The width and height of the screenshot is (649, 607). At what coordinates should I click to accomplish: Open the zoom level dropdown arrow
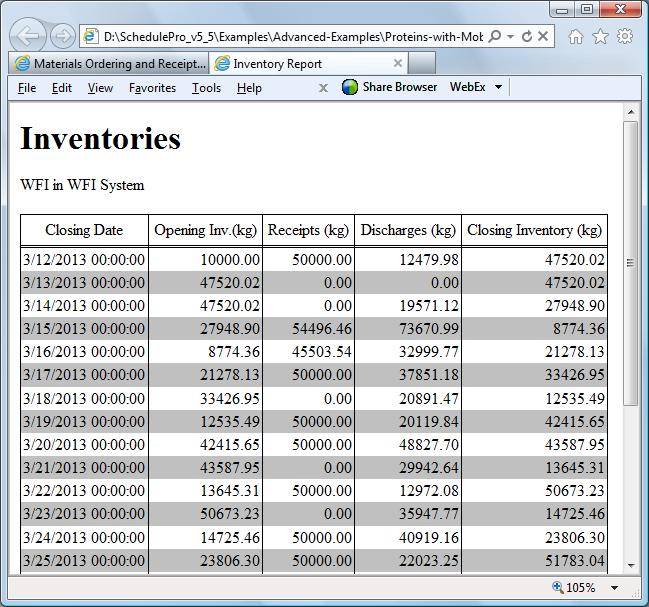(615, 588)
